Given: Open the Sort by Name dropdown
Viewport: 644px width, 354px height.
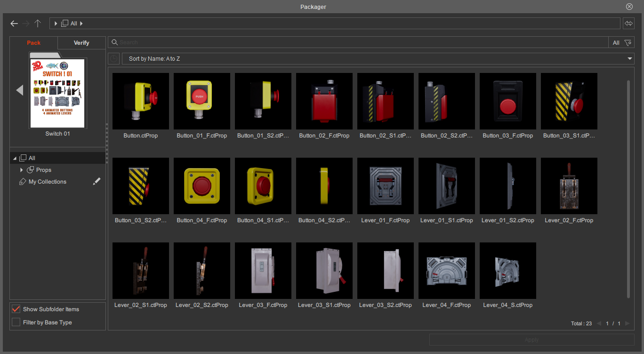Looking at the screenshot, I should point(378,59).
